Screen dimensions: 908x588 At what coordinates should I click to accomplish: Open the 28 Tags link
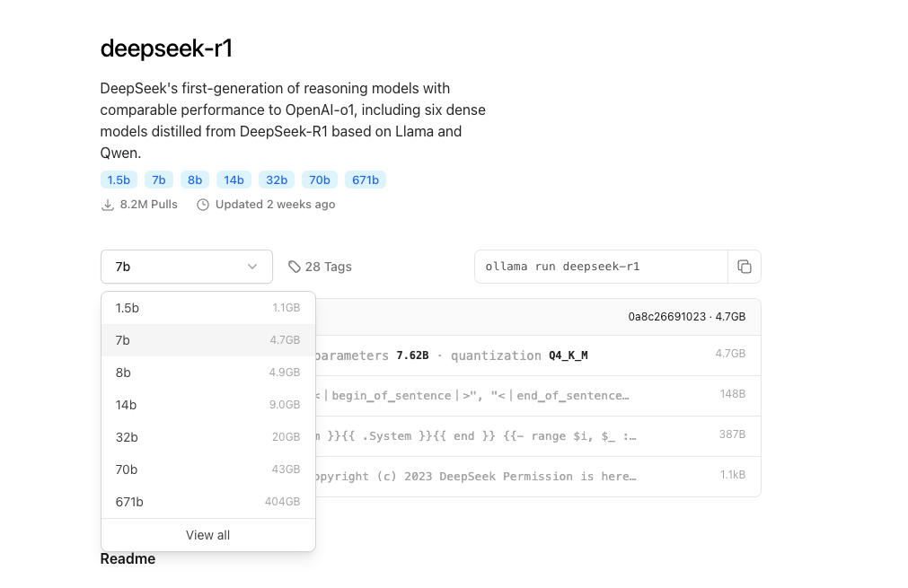tap(328, 267)
